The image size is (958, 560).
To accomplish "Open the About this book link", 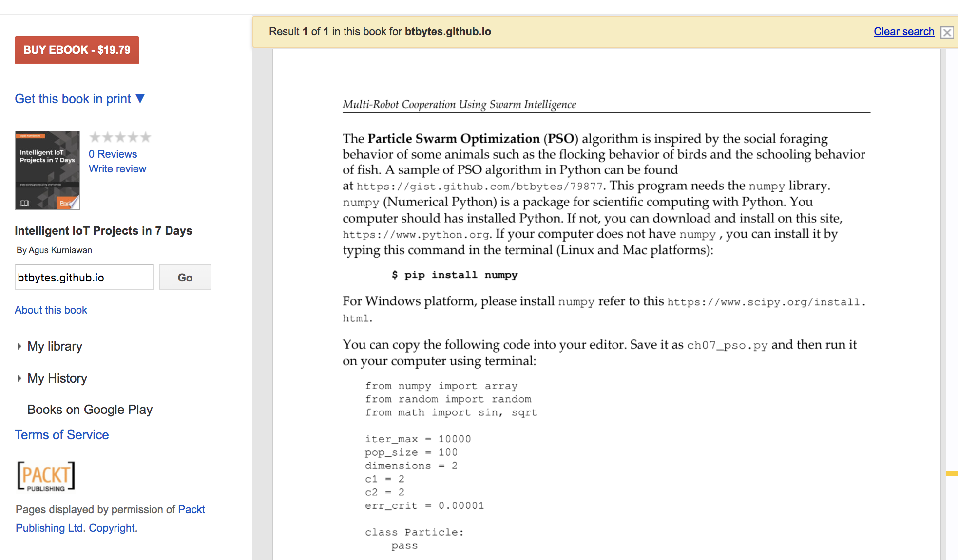I will coord(51,310).
